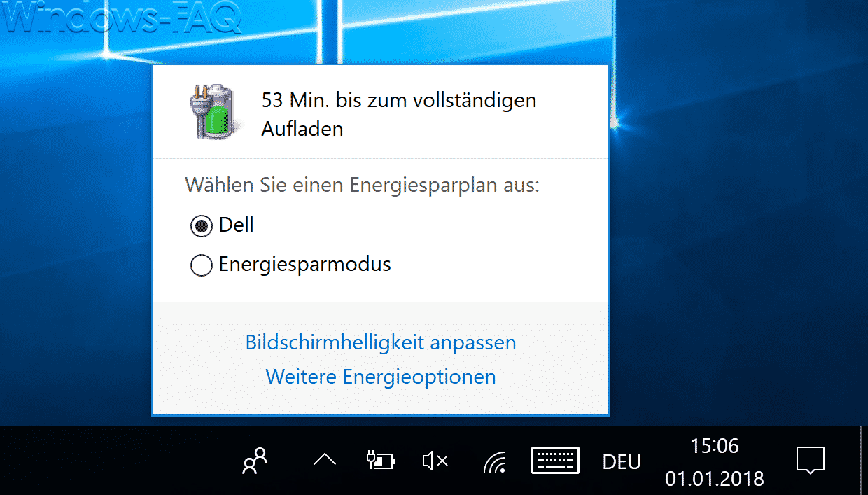Open Bildschirmhelligkeit anpassen link
This screenshot has width=868, height=495.
(x=381, y=342)
